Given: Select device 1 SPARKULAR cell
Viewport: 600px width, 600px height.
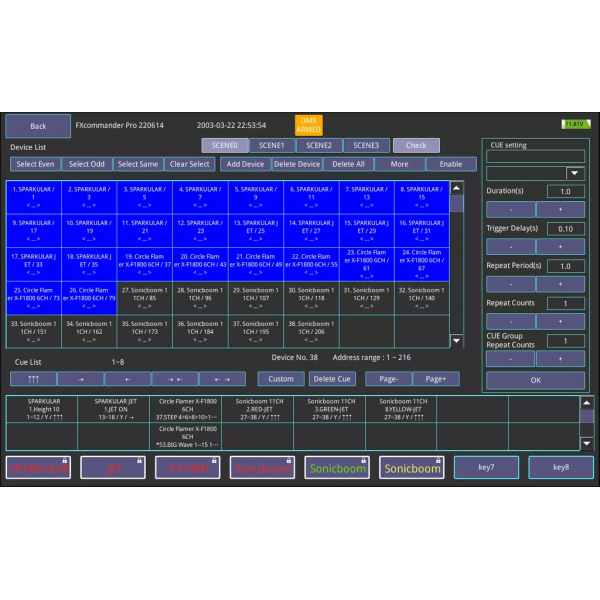Looking at the screenshot, I should tap(34, 197).
